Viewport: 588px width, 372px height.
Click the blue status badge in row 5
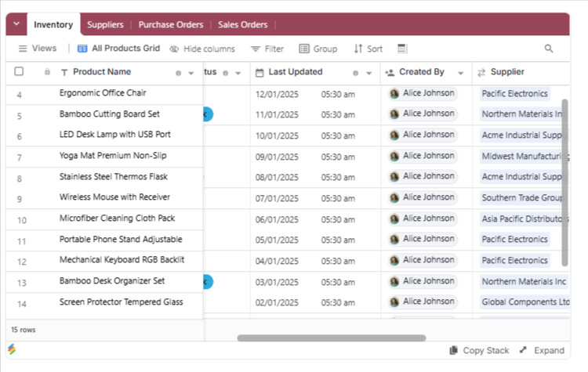tap(208, 114)
